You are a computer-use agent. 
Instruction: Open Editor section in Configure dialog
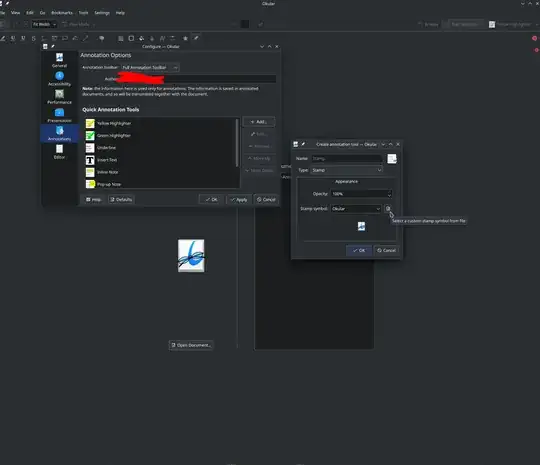click(59, 152)
